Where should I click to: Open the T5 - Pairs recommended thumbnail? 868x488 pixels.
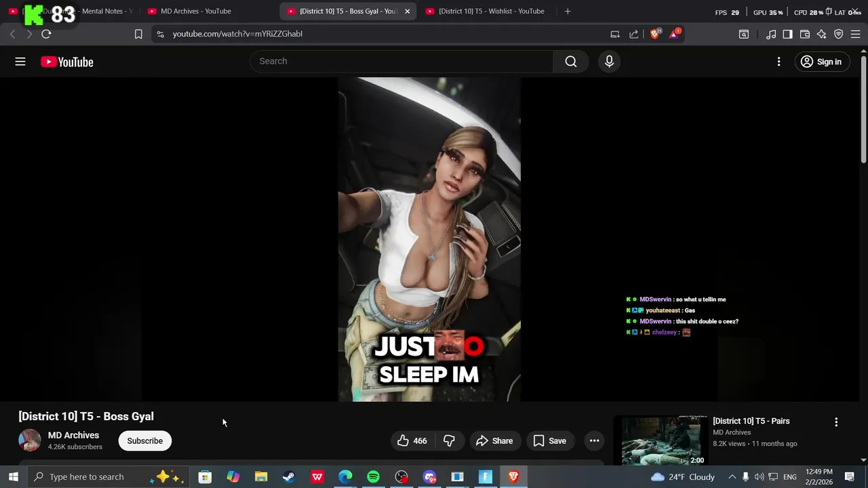click(665, 441)
